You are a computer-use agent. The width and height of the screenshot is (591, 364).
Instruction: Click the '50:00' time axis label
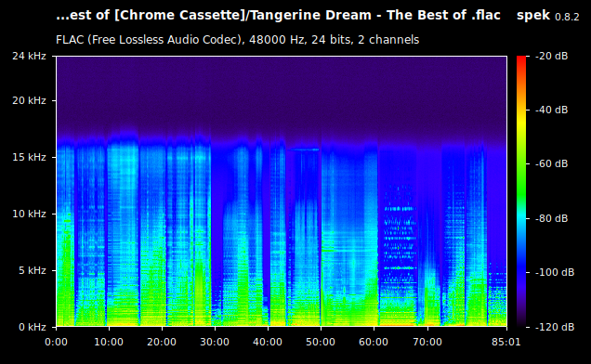click(x=321, y=342)
